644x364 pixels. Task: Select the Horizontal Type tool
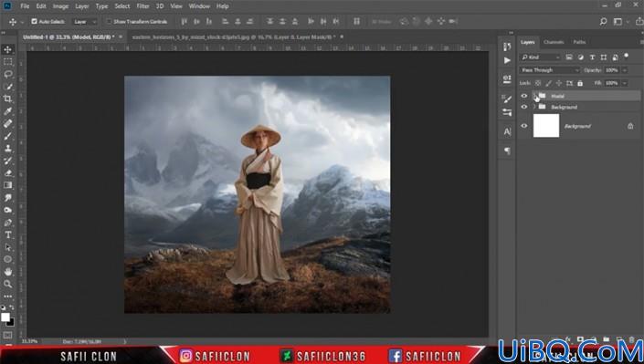tap(8, 234)
